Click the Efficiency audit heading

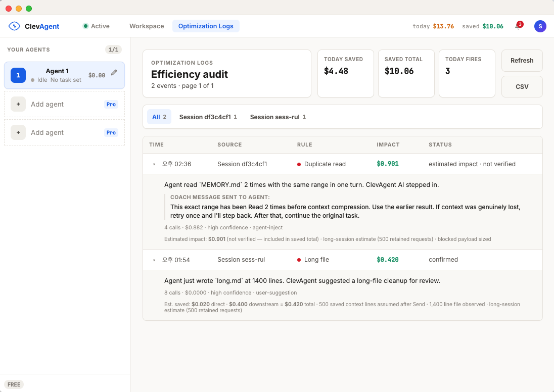190,74
